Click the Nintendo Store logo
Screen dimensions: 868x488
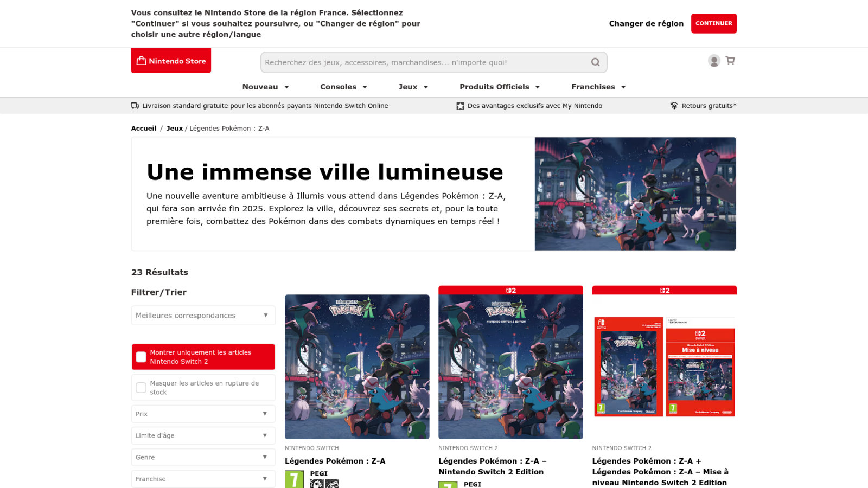(171, 61)
